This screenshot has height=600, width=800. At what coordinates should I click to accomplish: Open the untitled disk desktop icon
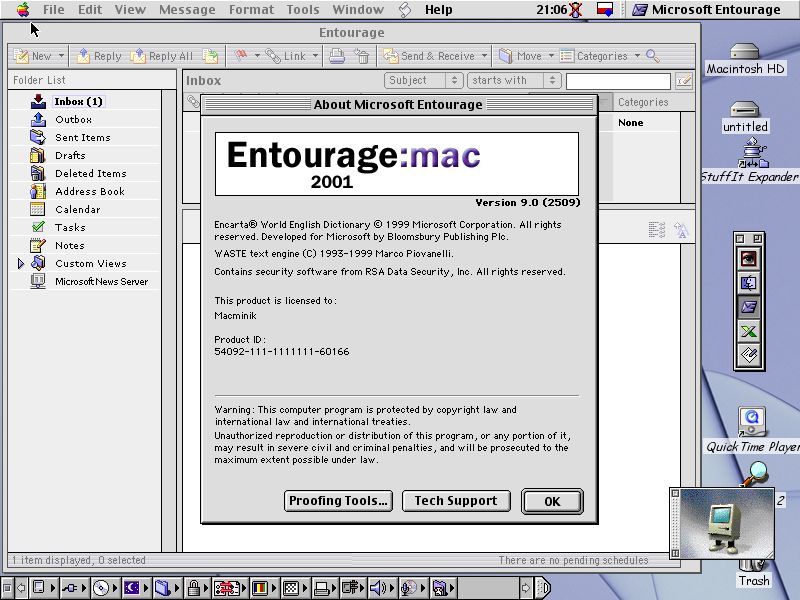coord(744,117)
